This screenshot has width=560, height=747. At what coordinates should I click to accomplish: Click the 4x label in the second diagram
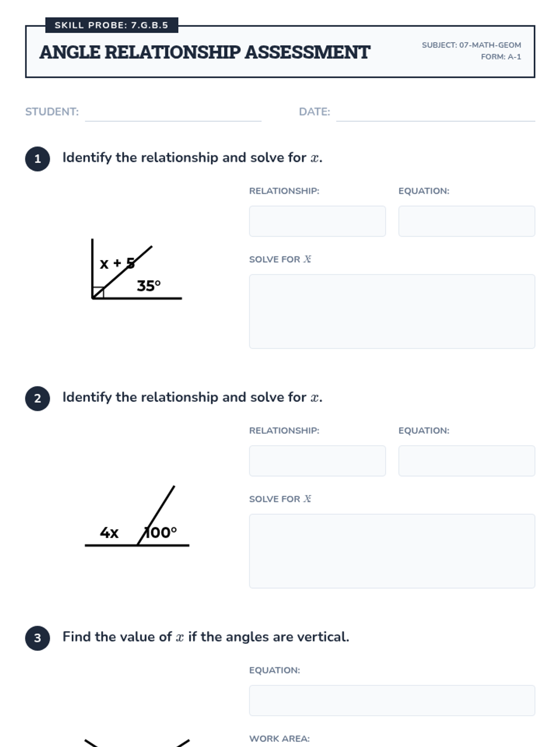109,532
